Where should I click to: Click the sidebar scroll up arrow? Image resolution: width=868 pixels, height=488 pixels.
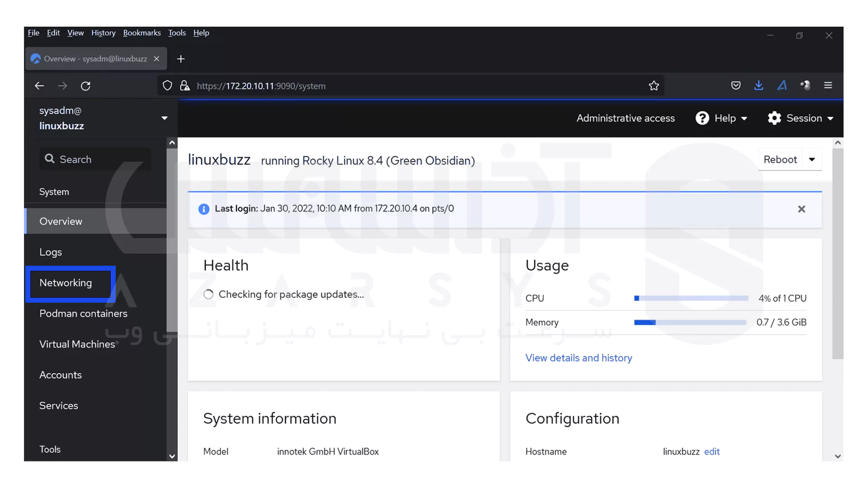click(x=172, y=143)
